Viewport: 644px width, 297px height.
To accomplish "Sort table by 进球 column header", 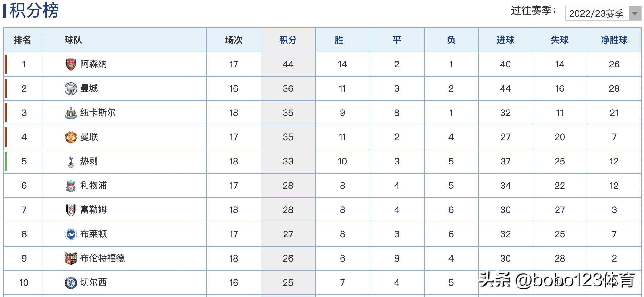I will (x=505, y=40).
